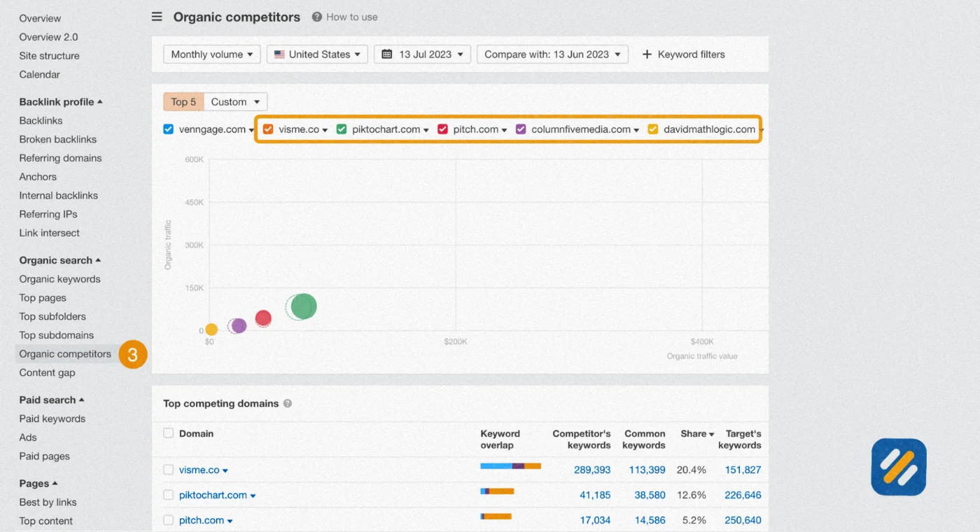Screen dimensions: 980x532
Task: Go to Backlinks report
Action: (41, 120)
